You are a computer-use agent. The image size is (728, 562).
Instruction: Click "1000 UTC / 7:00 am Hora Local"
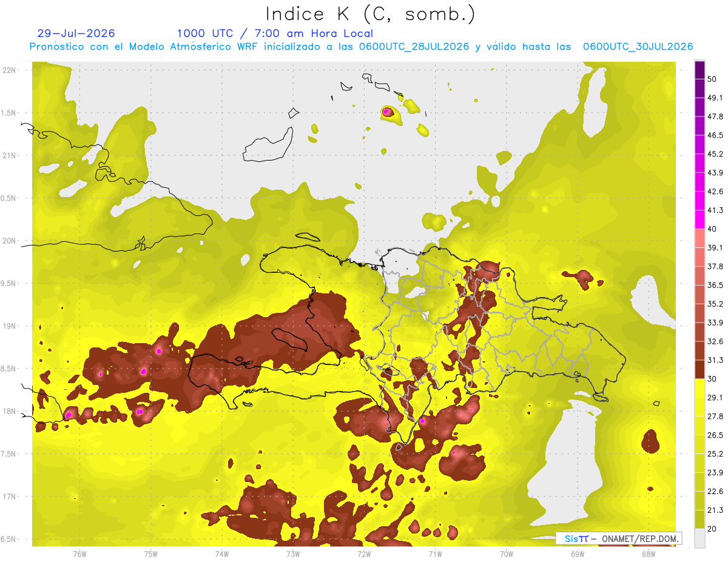275,33
